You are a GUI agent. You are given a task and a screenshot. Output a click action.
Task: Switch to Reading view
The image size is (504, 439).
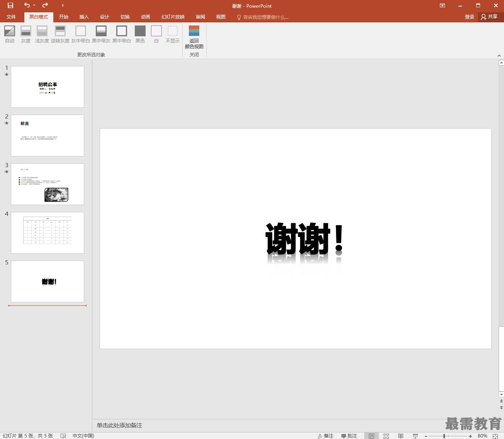click(401, 436)
